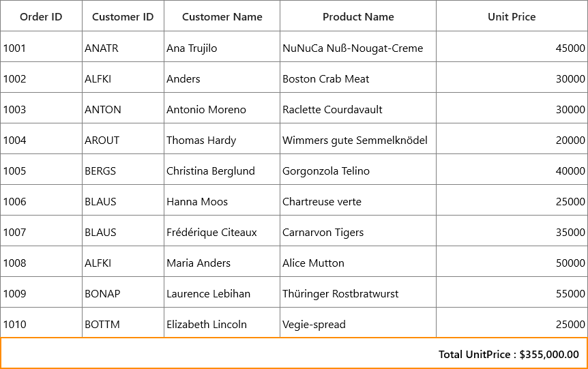Select the Wimmers gute Semmelknödel product cell

pos(358,139)
